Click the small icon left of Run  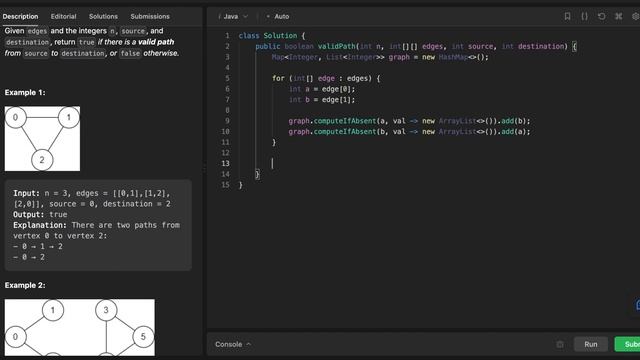[560, 344]
